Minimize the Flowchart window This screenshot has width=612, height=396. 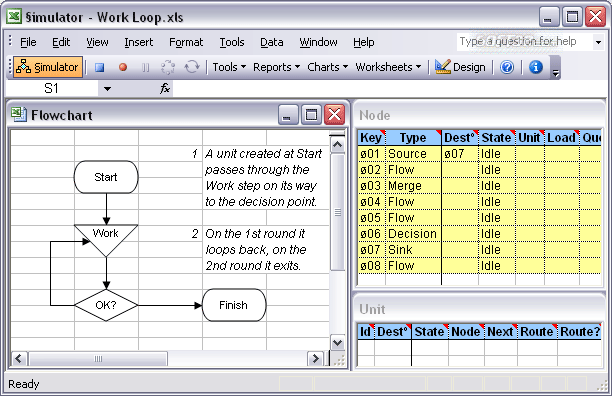tap(288, 115)
